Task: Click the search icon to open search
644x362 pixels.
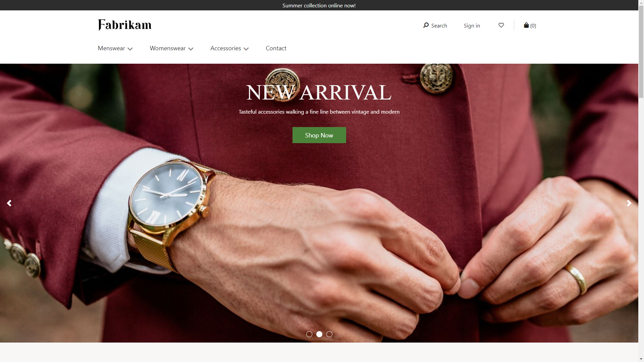Action: (426, 25)
